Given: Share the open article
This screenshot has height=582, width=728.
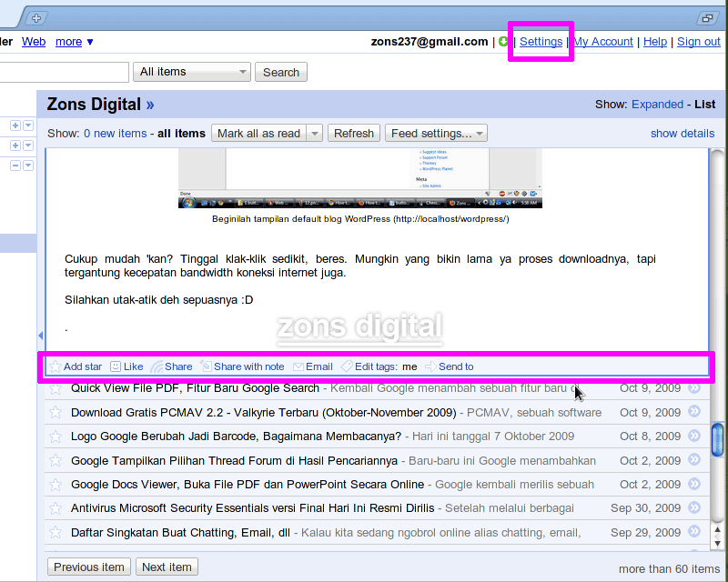Looking at the screenshot, I should [x=172, y=366].
